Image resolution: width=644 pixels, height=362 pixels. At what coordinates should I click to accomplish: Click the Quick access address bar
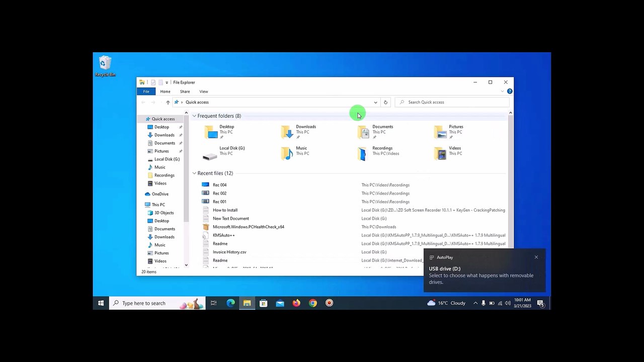point(276,102)
